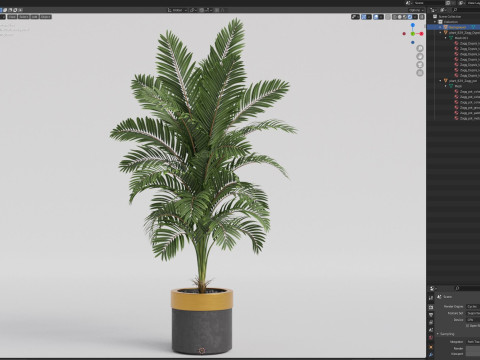Click the red X axis on navigation gizmo

coord(421,34)
